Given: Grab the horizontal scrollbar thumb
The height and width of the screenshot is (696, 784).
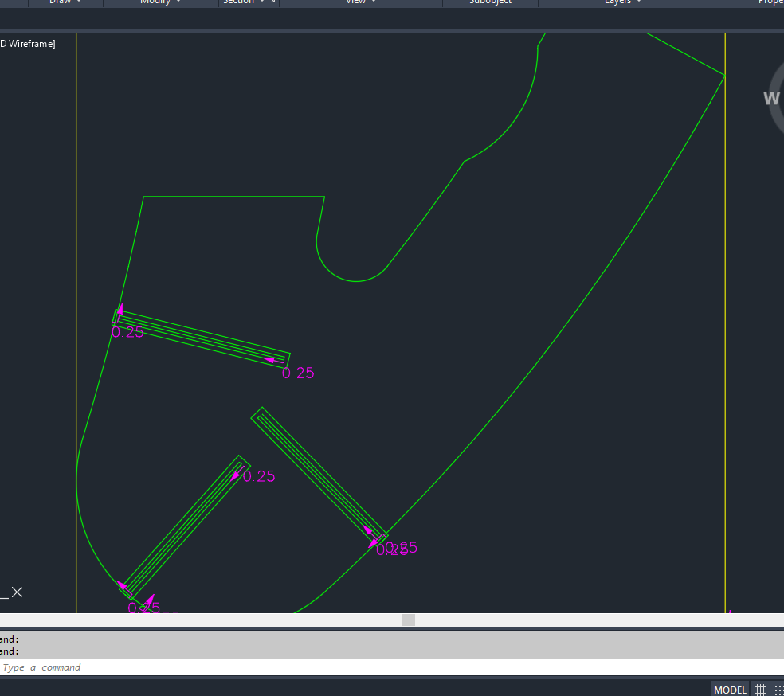Looking at the screenshot, I should coord(408,620).
